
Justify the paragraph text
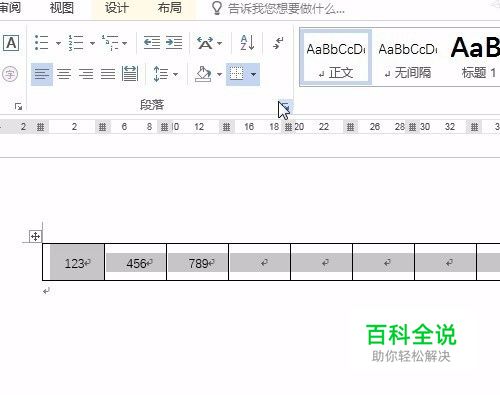(x=108, y=74)
